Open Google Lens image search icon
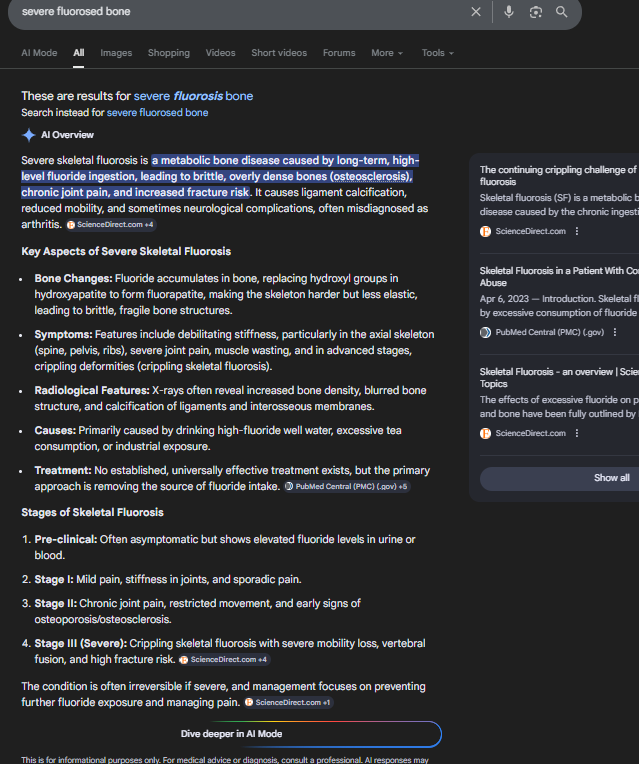 pos(535,12)
